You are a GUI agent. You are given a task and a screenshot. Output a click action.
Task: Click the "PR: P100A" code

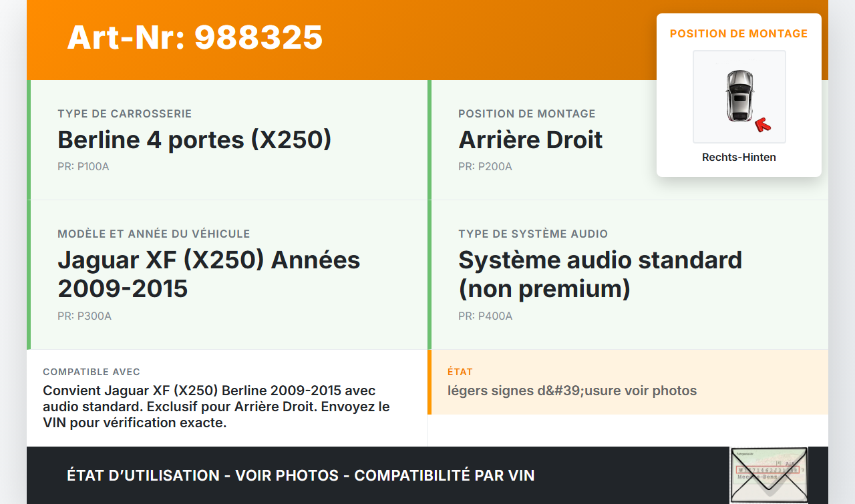[83, 167]
